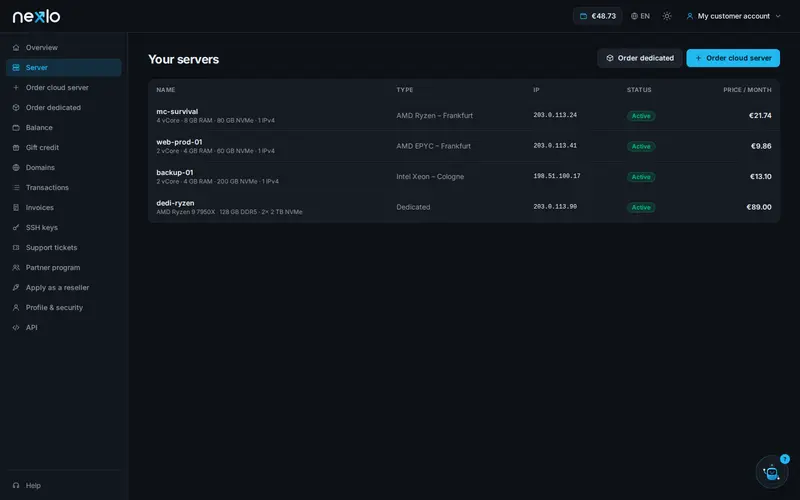Open the EN language selector
Image resolution: width=800 pixels, height=500 pixels.
640,16
